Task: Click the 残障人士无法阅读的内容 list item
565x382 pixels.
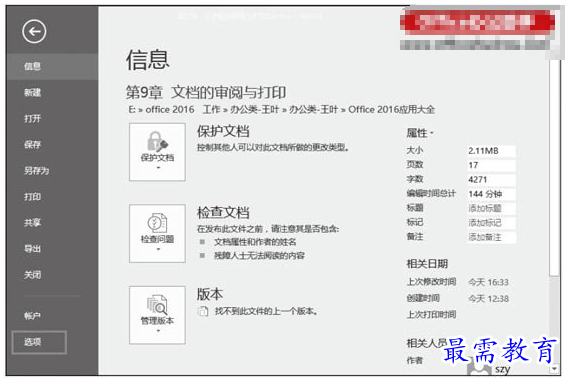Action: tap(259, 256)
